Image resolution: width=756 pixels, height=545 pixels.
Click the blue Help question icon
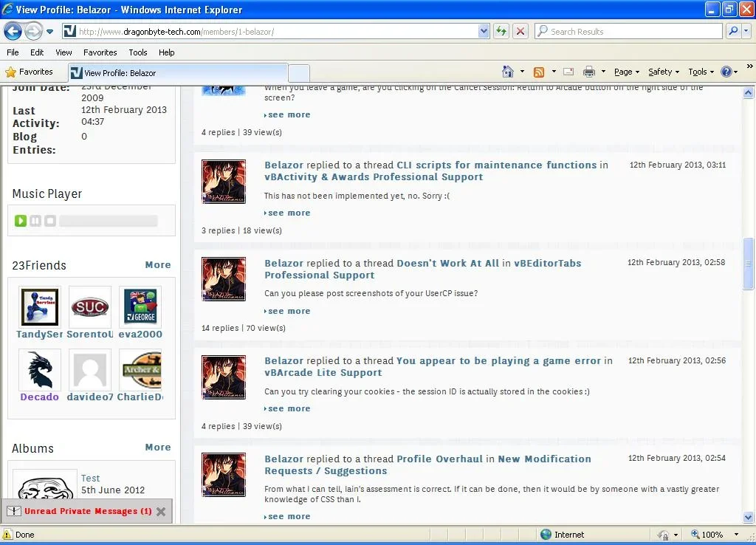(726, 72)
